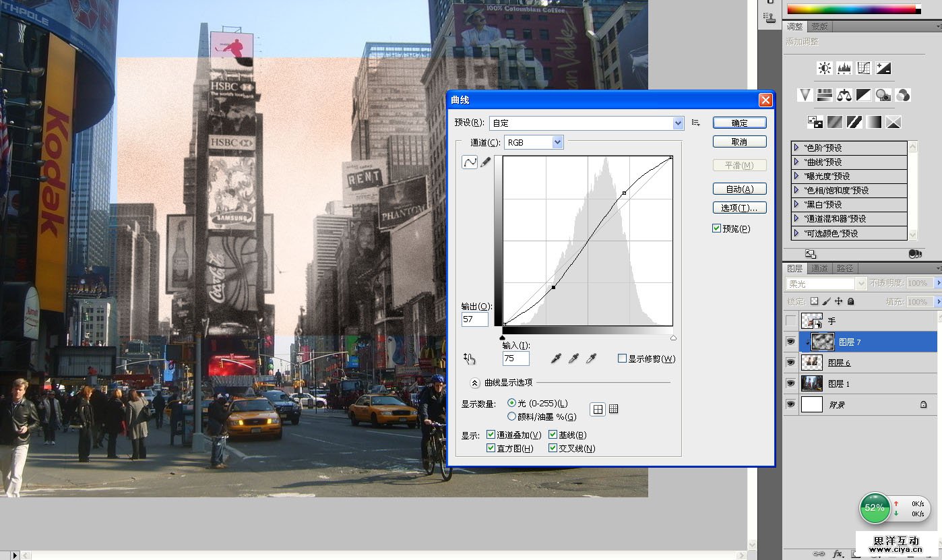Enable the 显示修剪 show clipping checkbox
The height and width of the screenshot is (560, 942).
point(622,359)
